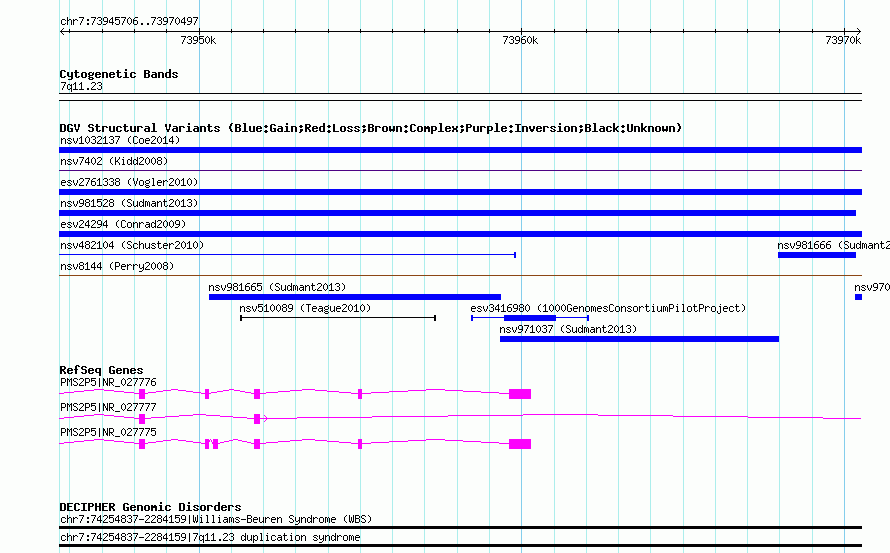890x553 pixels.
Task: Click the nsv971037 (Sudmant2013) label
Action: pyautogui.click(x=568, y=329)
